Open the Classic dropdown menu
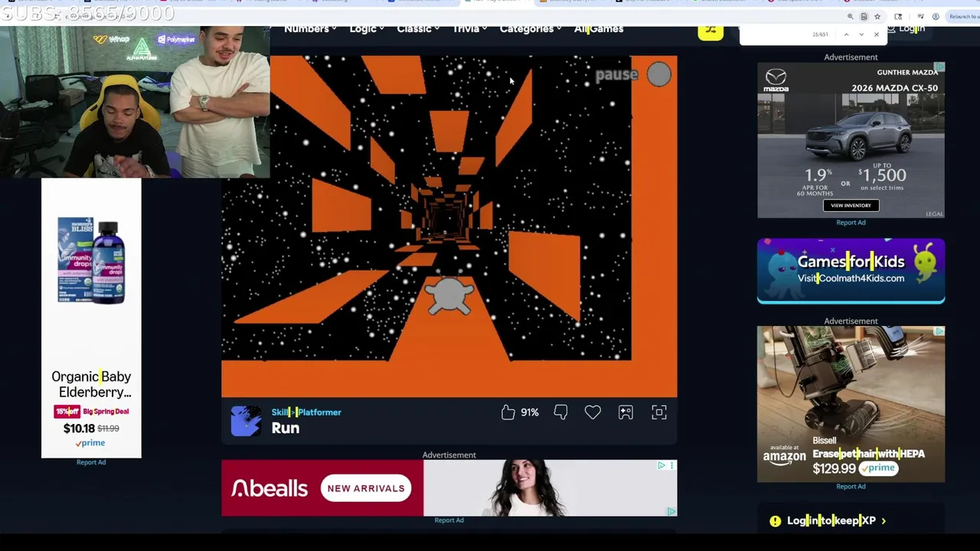 click(418, 29)
